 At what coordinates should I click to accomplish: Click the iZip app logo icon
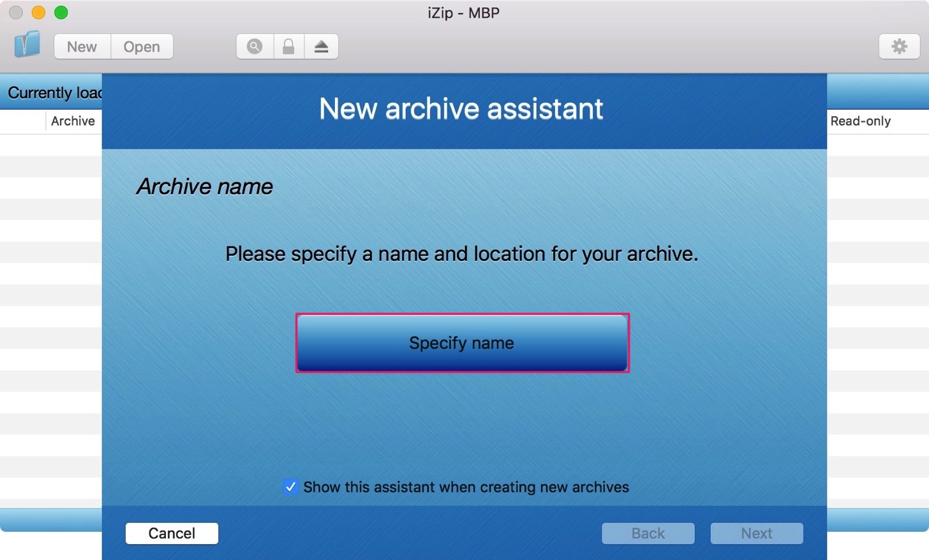(x=27, y=45)
